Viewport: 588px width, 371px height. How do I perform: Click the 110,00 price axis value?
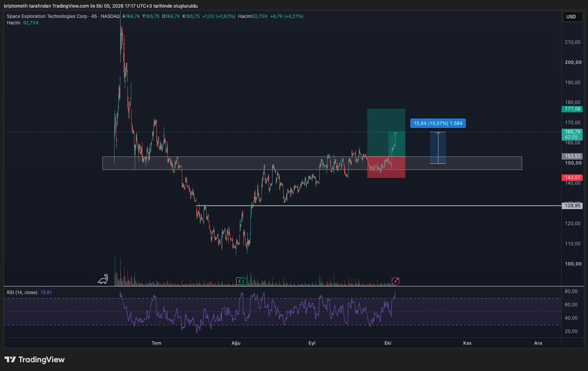coord(572,244)
